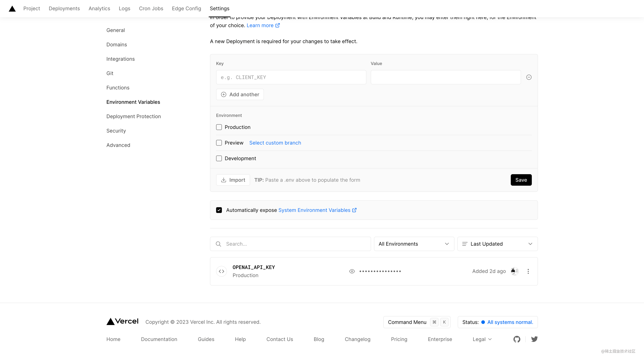Click the user avatar next to Added 2d ago
The height and width of the screenshot is (362, 644).
coord(514,271)
